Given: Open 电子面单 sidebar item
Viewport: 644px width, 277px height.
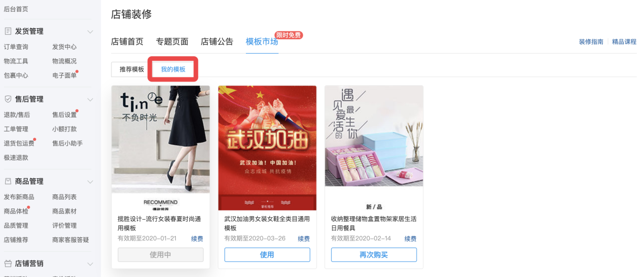Looking at the screenshot, I should 64,75.
